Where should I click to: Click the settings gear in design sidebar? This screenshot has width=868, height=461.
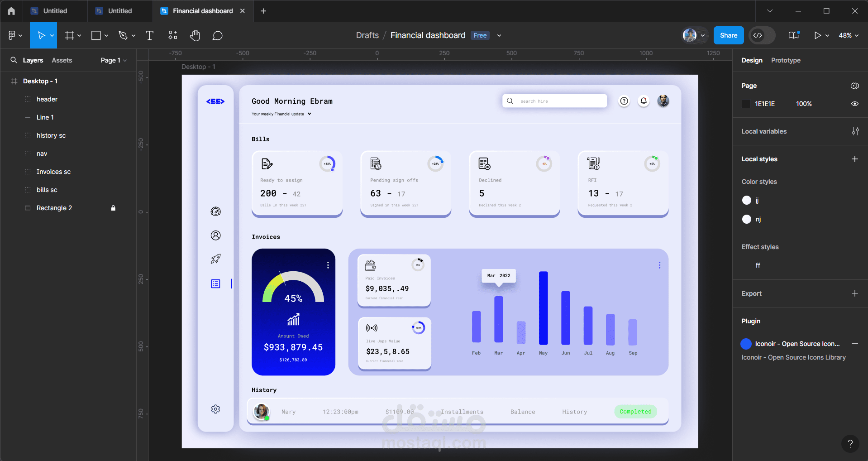pos(215,409)
